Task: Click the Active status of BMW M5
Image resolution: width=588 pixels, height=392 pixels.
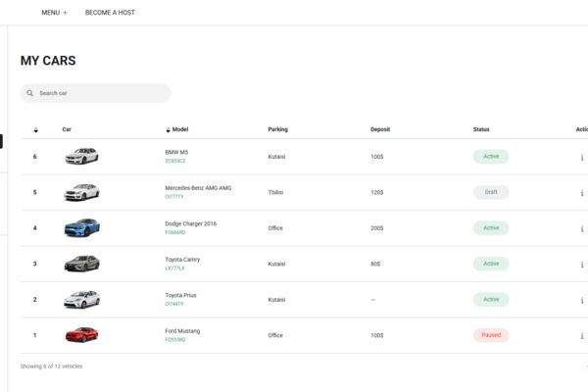Action: pos(491,157)
